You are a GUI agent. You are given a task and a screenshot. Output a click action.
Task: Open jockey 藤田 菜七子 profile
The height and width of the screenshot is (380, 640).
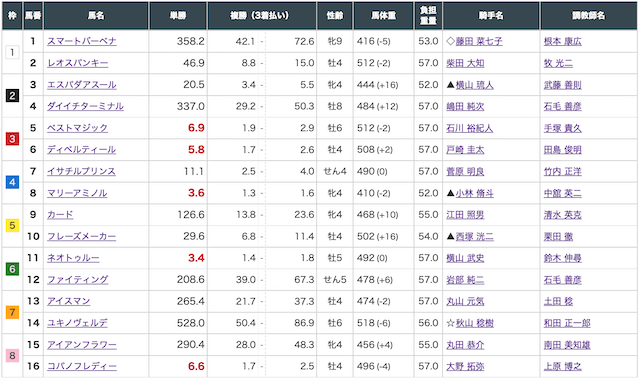(x=479, y=41)
